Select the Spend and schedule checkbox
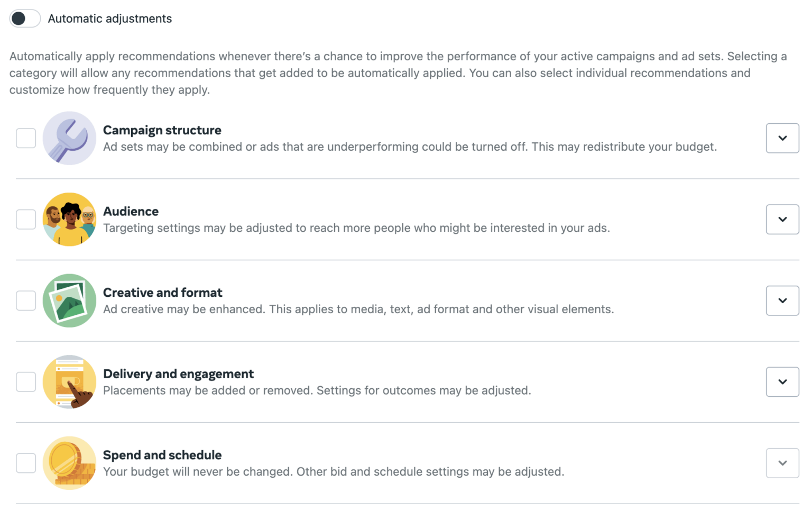 [26, 463]
